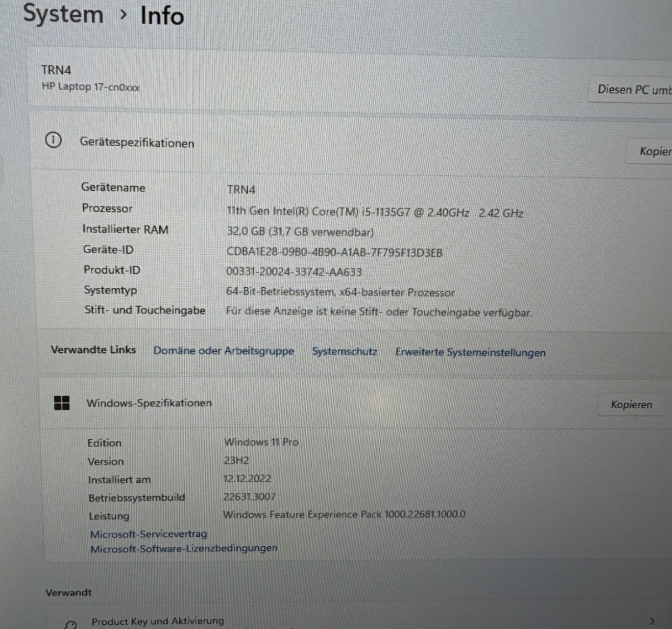The width and height of the screenshot is (672, 629).
Task: Open the Microsoft-Servicevertrag link
Action: pyautogui.click(x=149, y=534)
